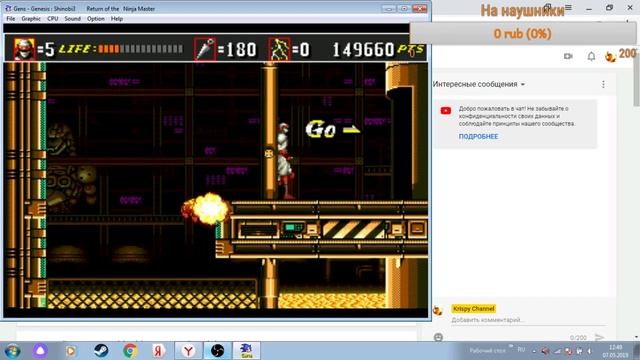Open the media player taskbar icon
Screen dimensions: 640x360
pyautogui.click(x=71, y=351)
